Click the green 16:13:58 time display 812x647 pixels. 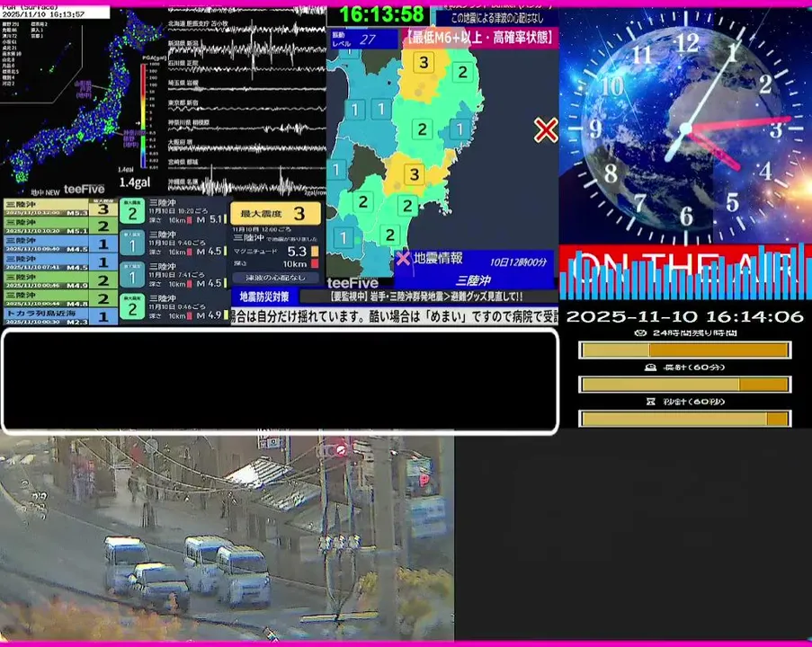pyautogui.click(x=381, y=14)
